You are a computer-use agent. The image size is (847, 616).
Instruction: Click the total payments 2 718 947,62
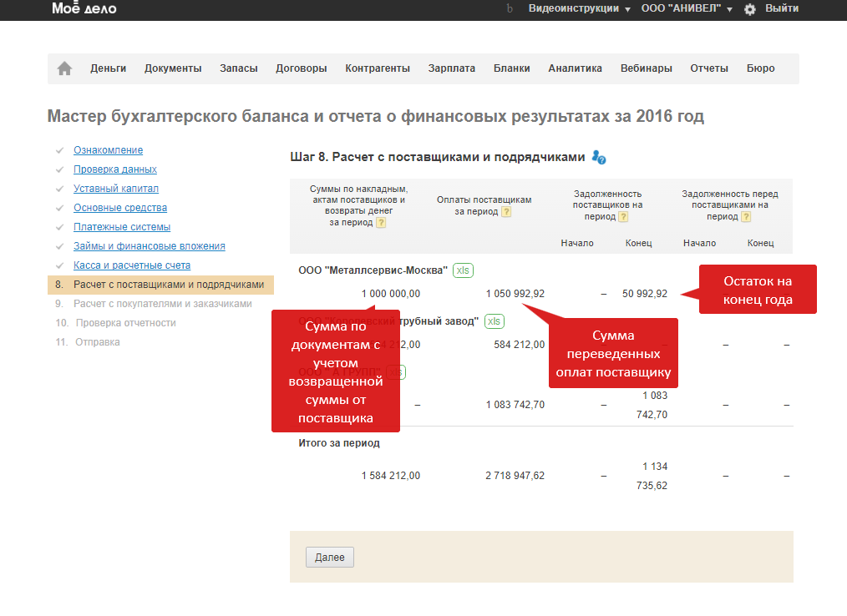[x=515, y=476]
